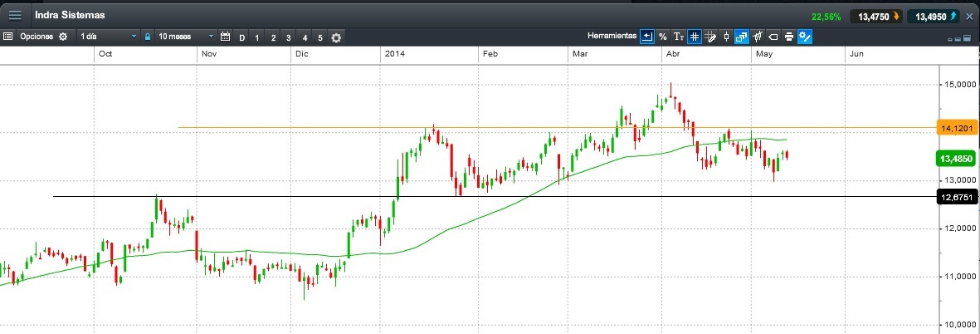Screen dimensions: 980x334
Task: Click the candlestick chart type icon
Action: pos(725,37)
